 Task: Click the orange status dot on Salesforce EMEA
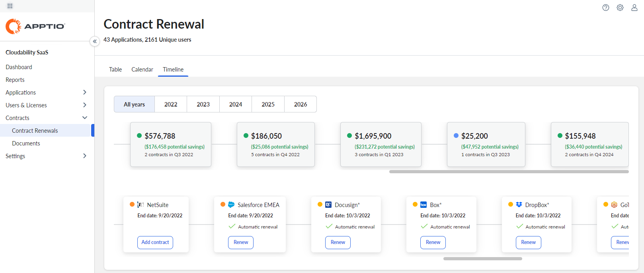click(x=223, y=204)
